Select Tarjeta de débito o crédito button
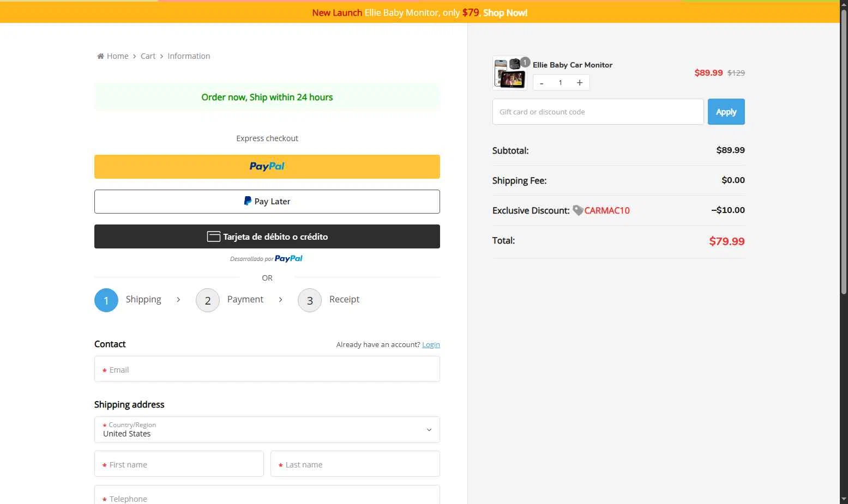Image resolution: width=848 pixels, height=504 pixels. coord(267,236)
